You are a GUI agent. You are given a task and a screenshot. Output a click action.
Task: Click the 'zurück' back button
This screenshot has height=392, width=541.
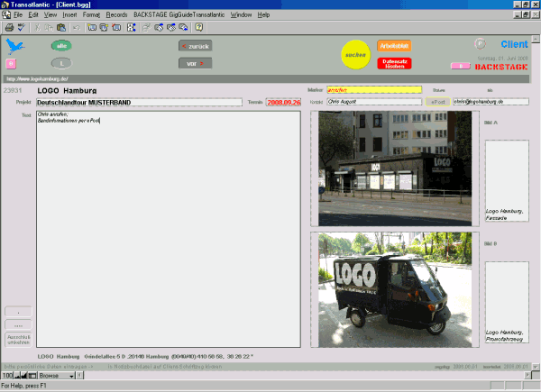pos(196,46)
